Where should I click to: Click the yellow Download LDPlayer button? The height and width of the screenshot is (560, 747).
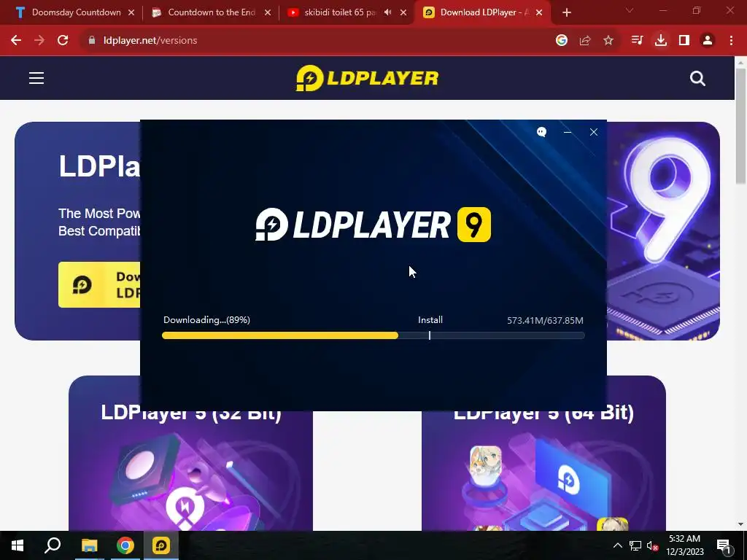click(99, 284)
